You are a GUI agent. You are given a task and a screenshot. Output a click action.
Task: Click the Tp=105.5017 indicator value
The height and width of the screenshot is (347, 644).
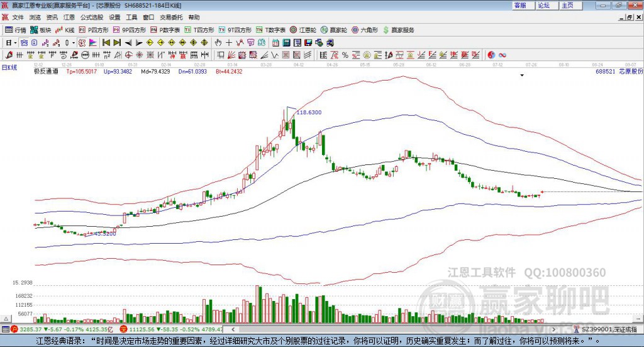click(81, 71)
